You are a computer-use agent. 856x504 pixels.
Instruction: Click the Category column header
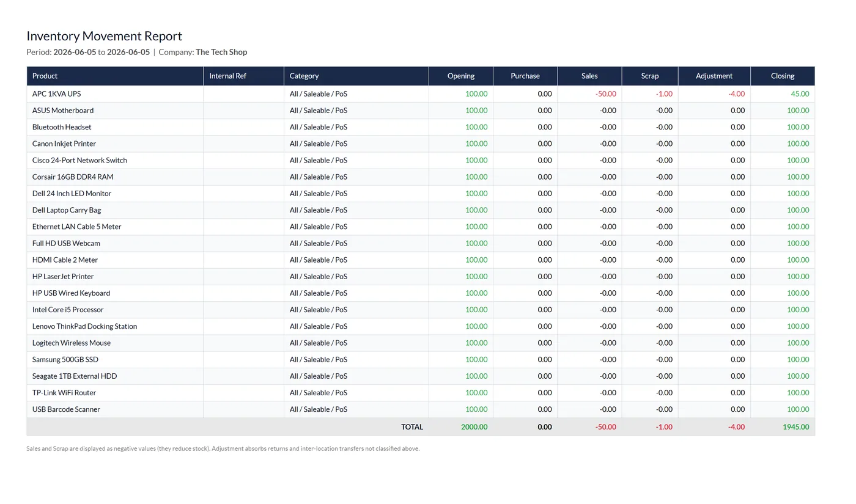point(356,76)
